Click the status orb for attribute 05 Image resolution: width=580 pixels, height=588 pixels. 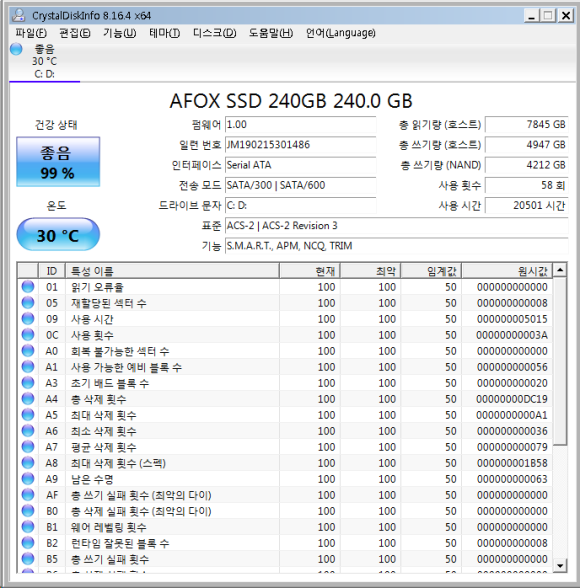tap(28, 303)
